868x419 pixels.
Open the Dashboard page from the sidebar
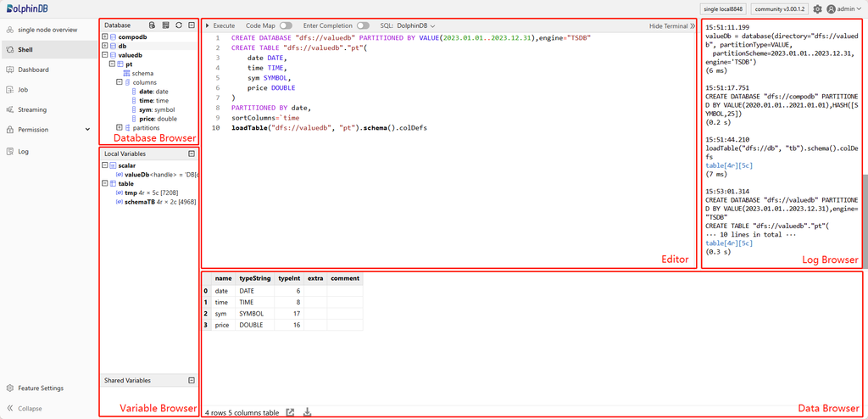pos(33,70)
